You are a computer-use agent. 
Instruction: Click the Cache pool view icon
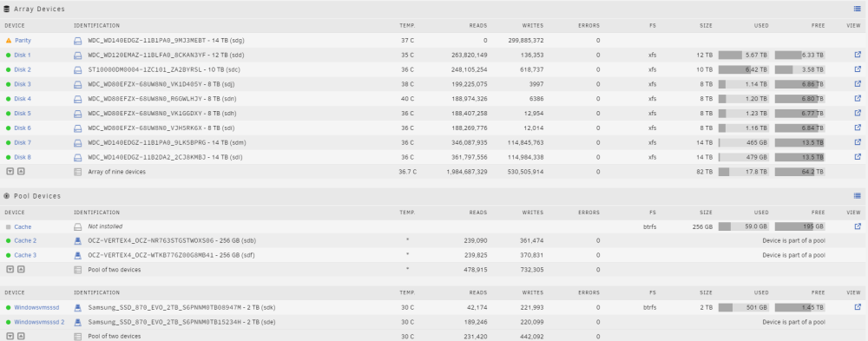858,226
